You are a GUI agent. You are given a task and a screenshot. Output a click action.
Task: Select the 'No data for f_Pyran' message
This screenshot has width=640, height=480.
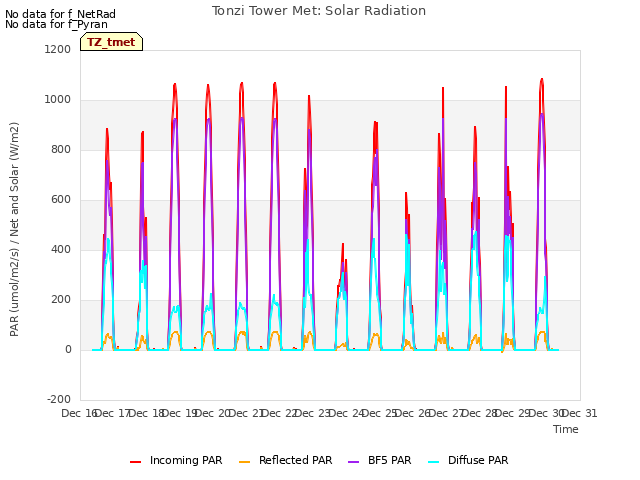pyautogui.click(x=56, y=24)
